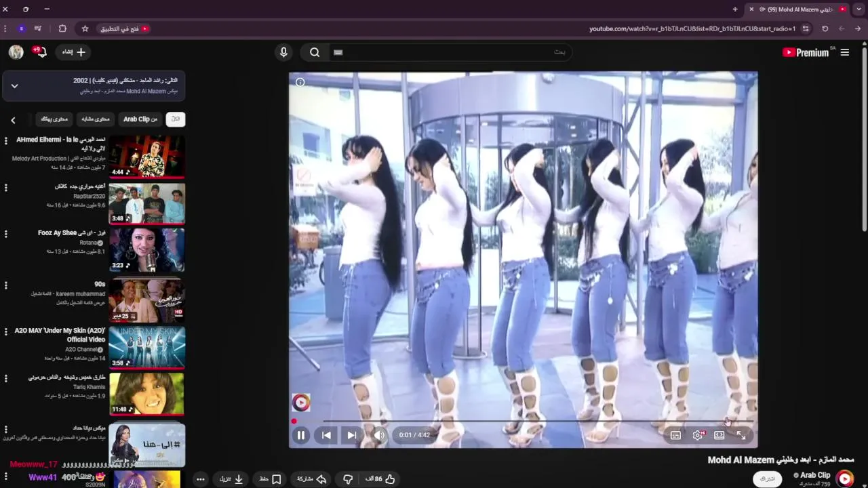
Task: Open options for A2O MAY video
Action: (6, 332)
